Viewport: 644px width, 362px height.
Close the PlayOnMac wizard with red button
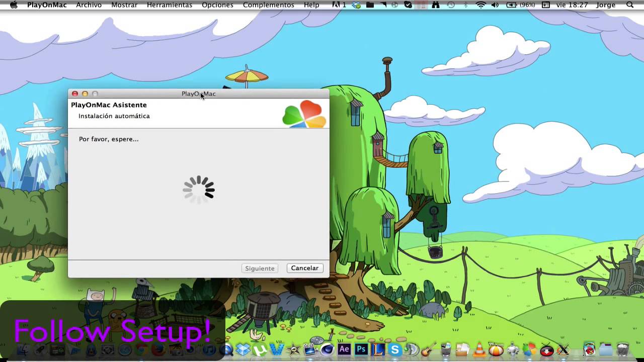(x=75, y=94)
